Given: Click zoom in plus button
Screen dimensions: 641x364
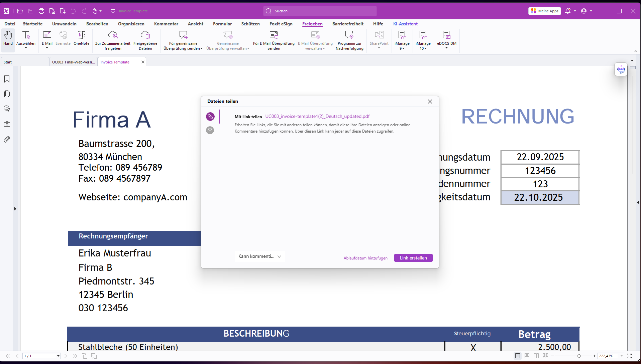Looking at the screenshot, I should point(594,356).
